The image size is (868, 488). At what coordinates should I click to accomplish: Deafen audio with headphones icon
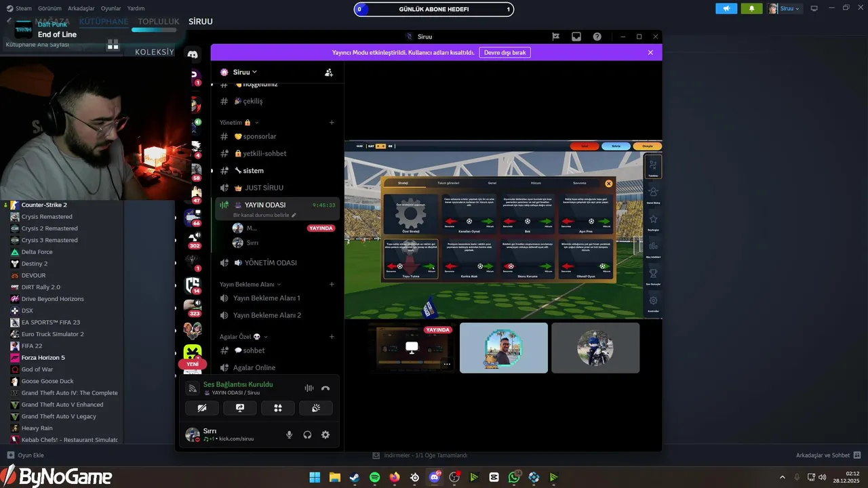(x=307, y=434)
